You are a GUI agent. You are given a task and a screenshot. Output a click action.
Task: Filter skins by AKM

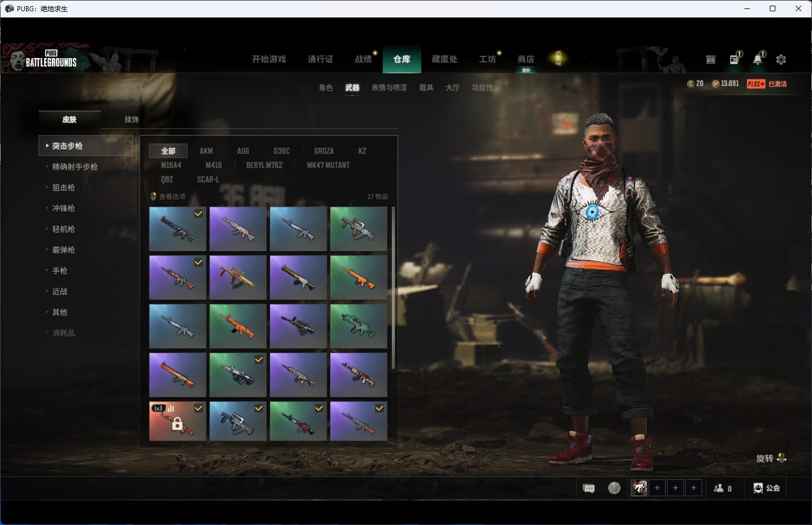206,151
